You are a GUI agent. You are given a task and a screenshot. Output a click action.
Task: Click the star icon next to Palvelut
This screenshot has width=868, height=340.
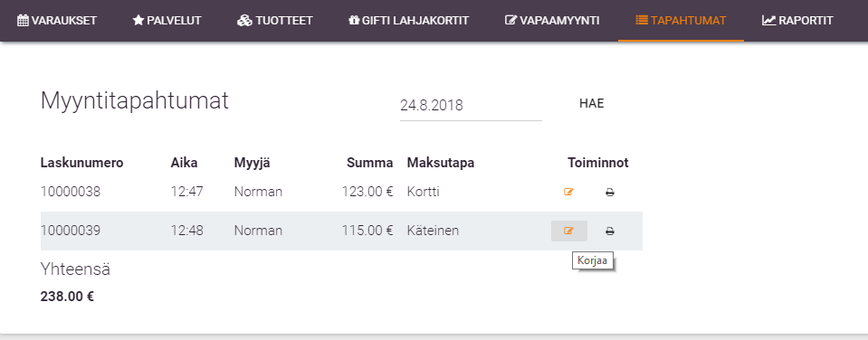pos(138,21)
